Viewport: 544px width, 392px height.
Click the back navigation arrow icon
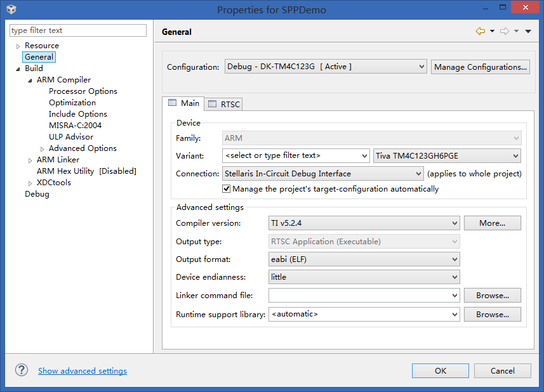[480, 31]
